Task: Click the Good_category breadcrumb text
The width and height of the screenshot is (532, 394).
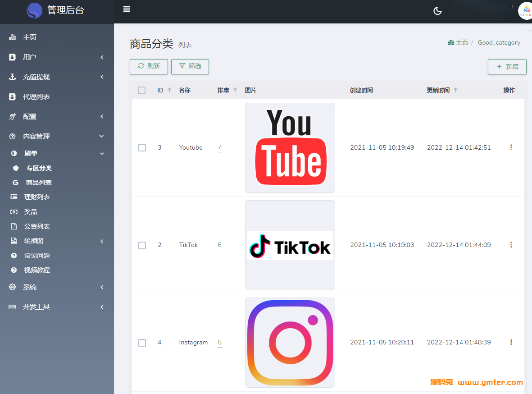Action: (499, 43)
